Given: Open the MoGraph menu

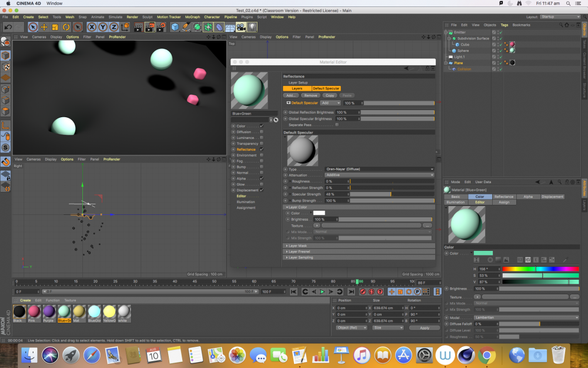Looking at the screenshot, I should coord(192,17).
